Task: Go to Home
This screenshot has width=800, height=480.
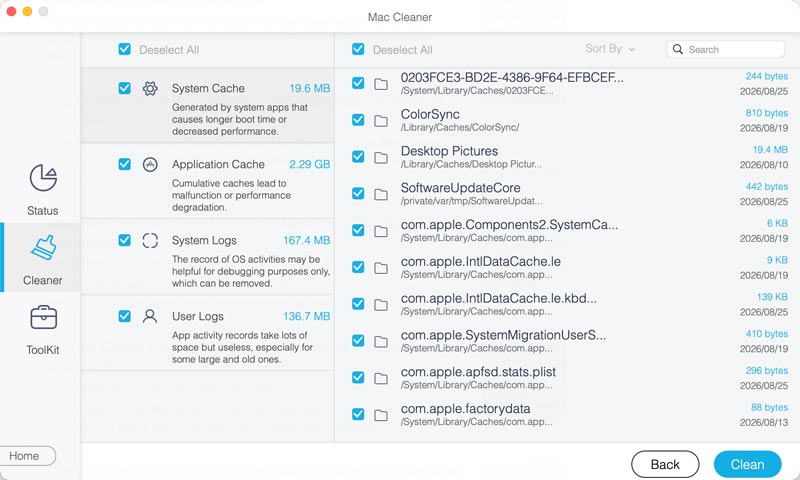Action: point(26,456)
